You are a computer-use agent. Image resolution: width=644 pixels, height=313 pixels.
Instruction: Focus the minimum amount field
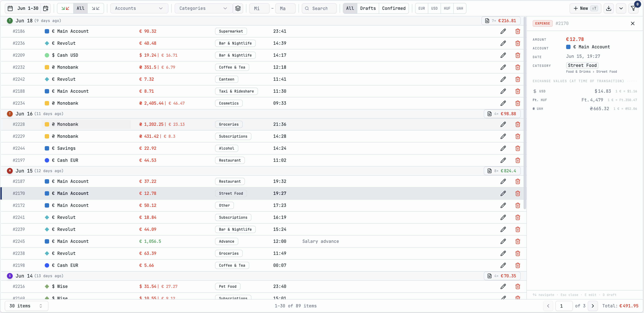[259, 9]
